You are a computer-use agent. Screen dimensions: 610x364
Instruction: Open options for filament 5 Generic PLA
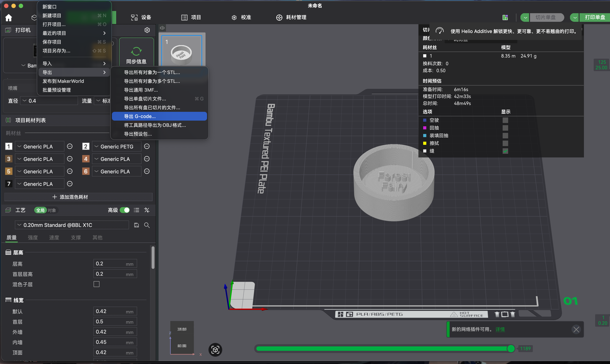pyautogui.click(x=70, y=171)
